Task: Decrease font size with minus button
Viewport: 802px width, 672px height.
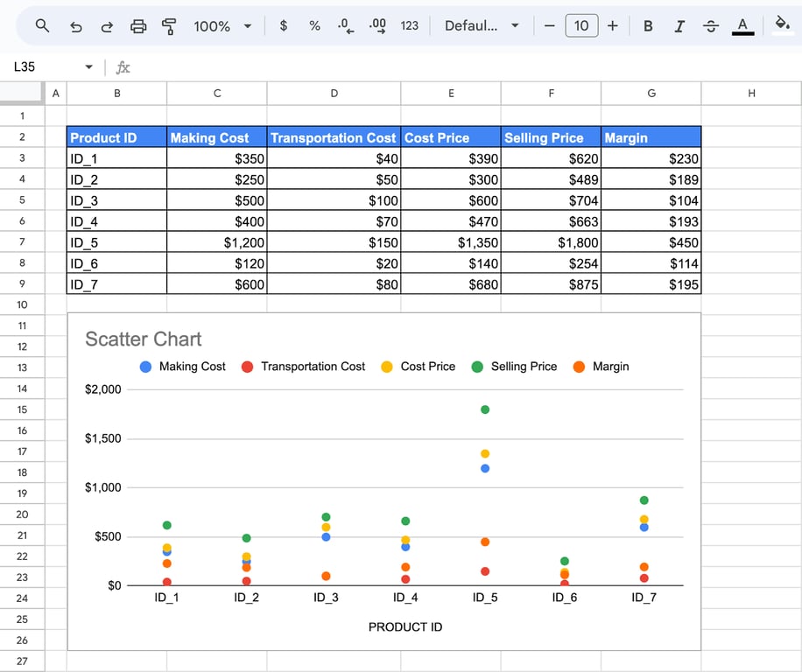Action: (549, 25)
